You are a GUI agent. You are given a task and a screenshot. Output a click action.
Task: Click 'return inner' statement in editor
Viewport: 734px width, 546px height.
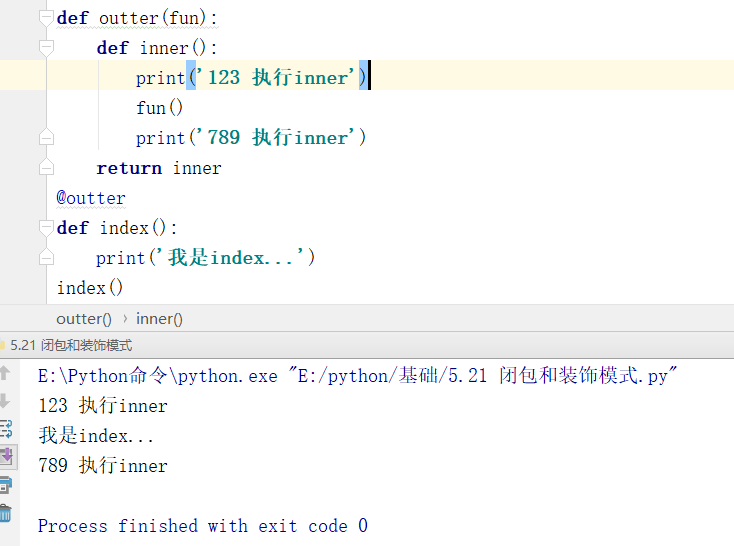pos(159,168)
